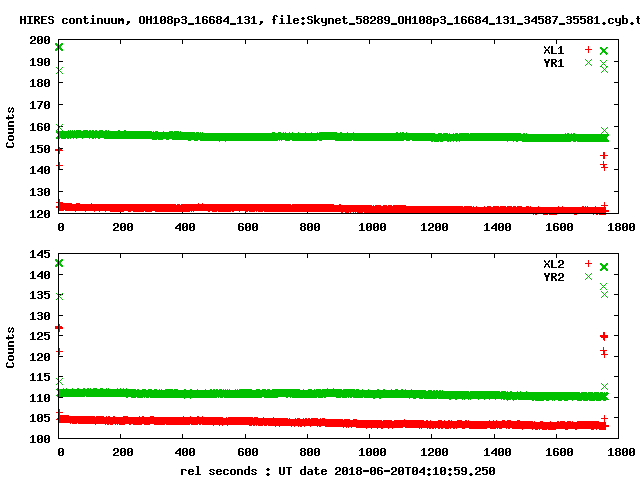Click the 170 y-axis label on top plot
The width and height of the screenshot is (640, 480).
pyautogui.click(x=40, y=105)
